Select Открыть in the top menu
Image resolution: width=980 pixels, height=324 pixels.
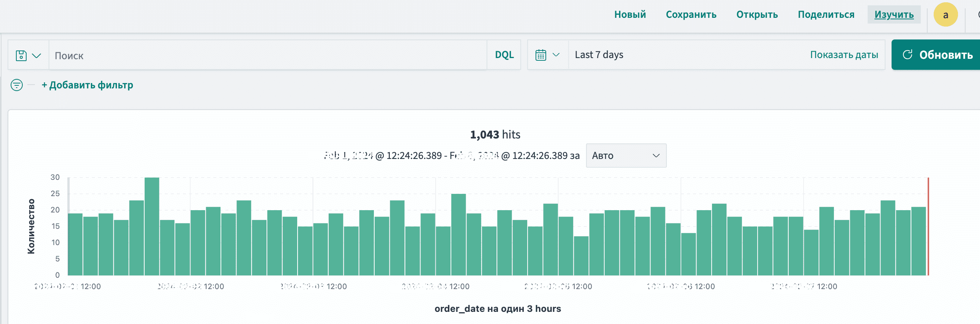click(757, 14)
